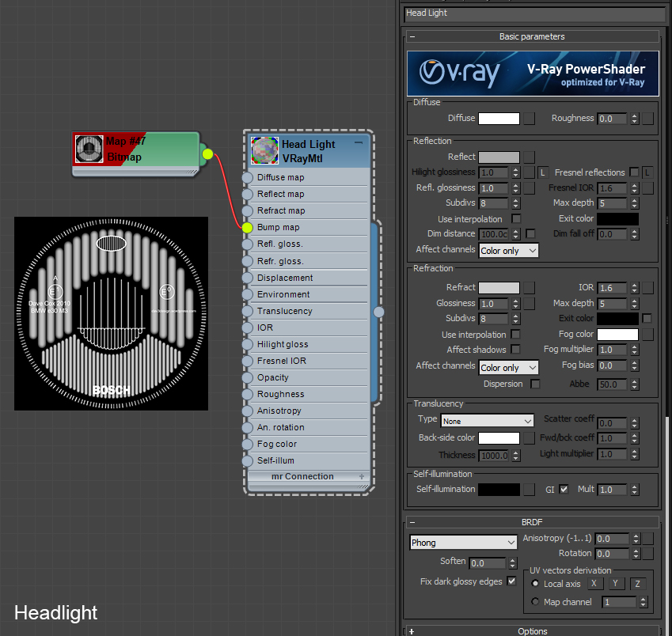Expand the mr Connection section plus
Viewport: 672px width, 636px height.
click(x=362, y=476)
